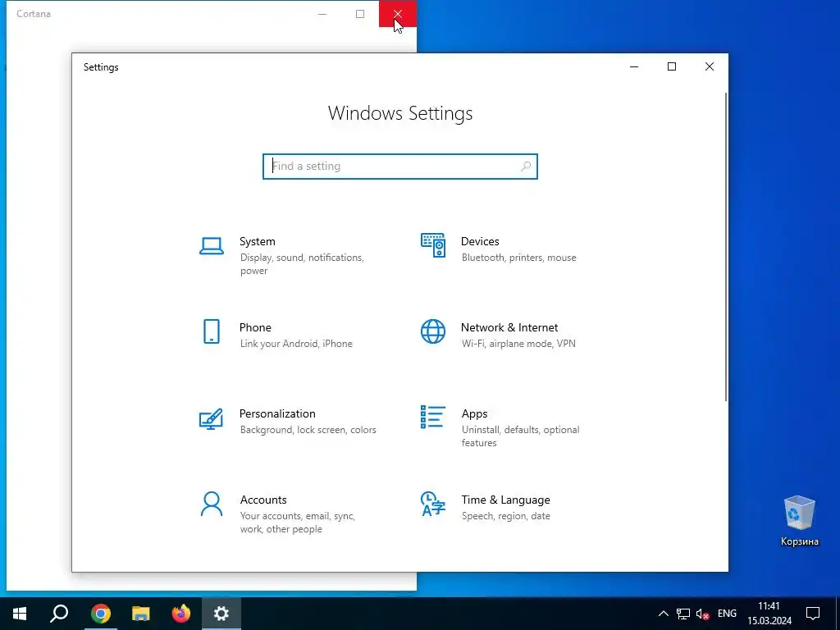Click 'Speech, region, date' description

(x=505, y=516)
